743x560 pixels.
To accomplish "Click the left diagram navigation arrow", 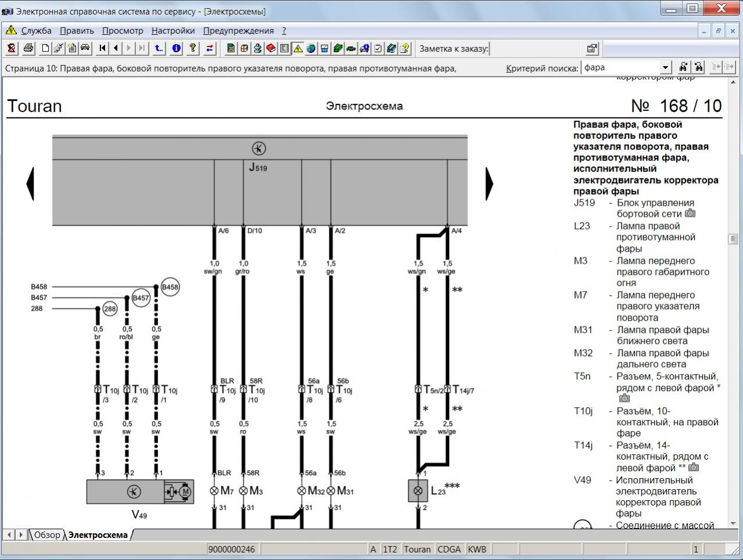I will coord(30,184).
